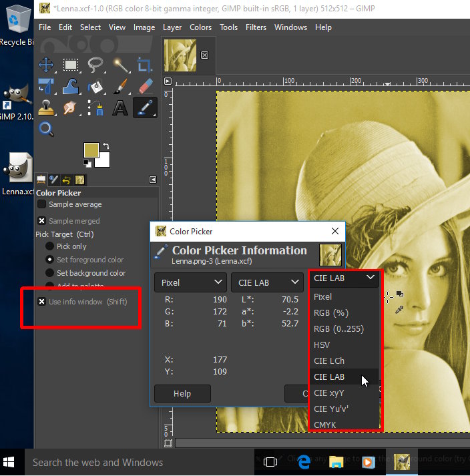470x476 pixels.
Task: Select the Crop tool
Action: 145,65
